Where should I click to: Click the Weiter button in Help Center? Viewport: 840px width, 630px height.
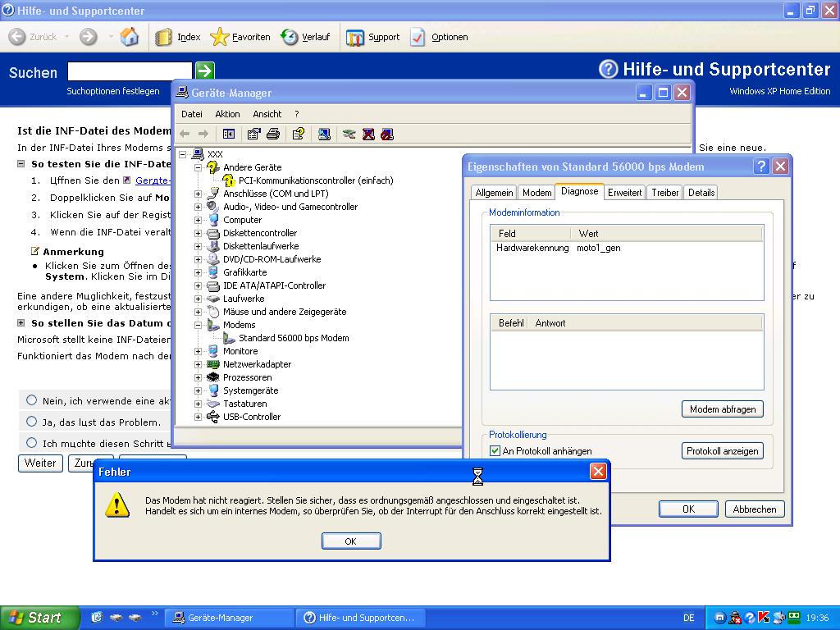pos(40,463)
